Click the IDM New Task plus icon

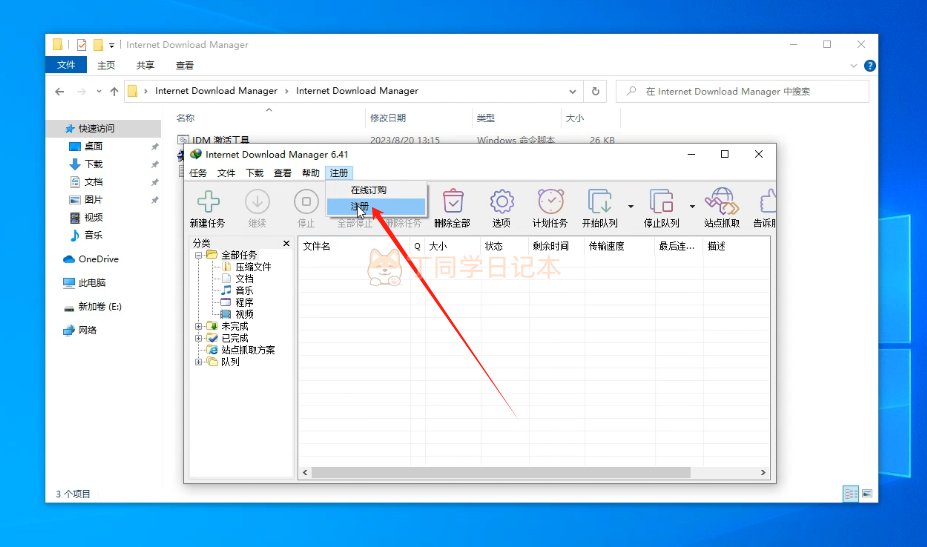pyautogui.click(x=208, y=202)
